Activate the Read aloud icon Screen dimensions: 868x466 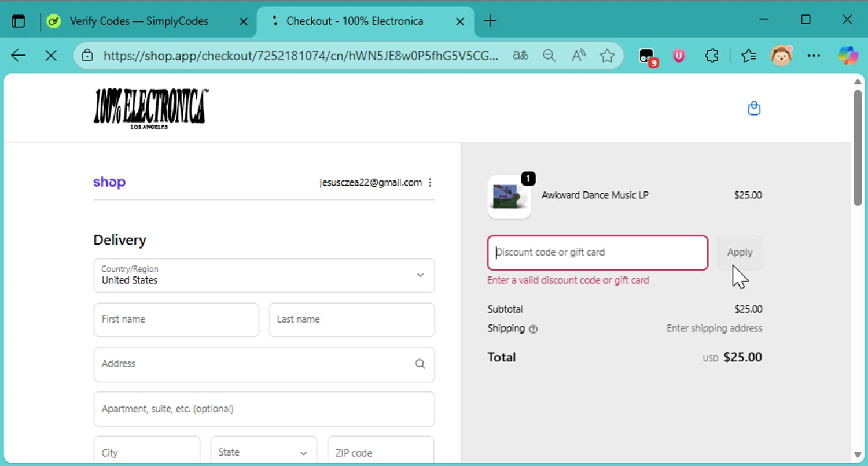point(578,56)
